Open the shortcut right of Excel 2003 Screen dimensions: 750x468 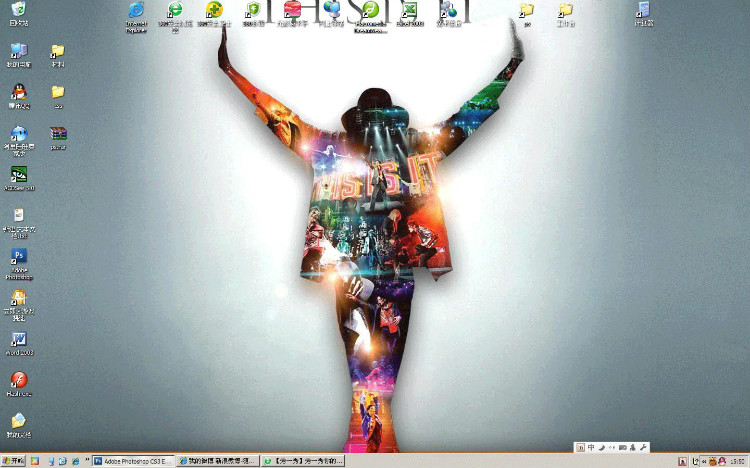[449, 14]
